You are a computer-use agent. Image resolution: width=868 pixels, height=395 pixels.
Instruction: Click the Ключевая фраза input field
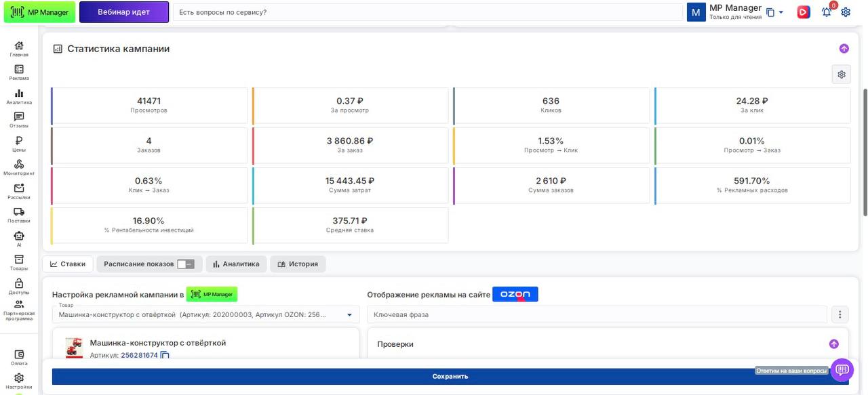(597, 314)
